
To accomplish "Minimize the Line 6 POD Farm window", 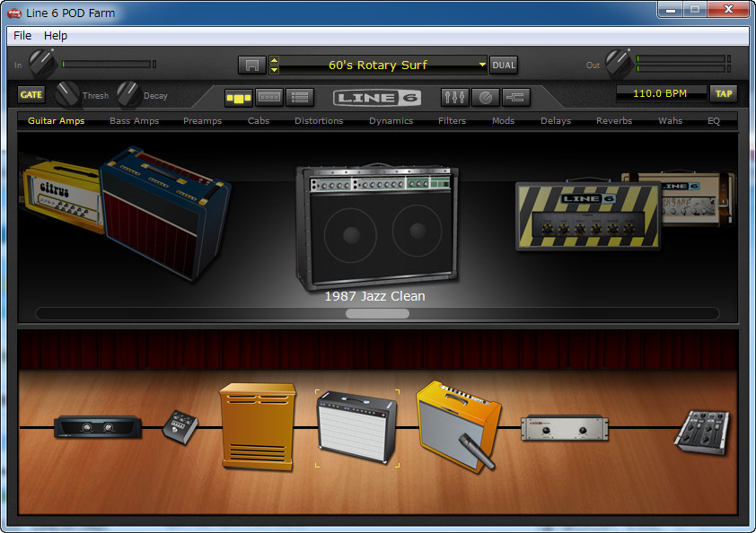I will tap(670, 9).
